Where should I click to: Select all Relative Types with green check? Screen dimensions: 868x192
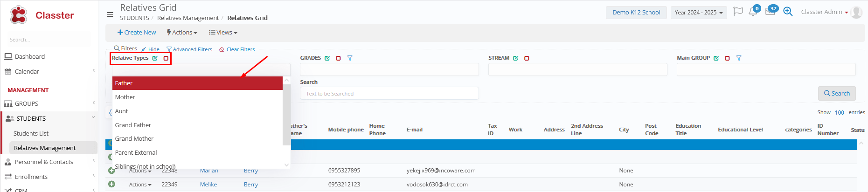click(155, 58)
